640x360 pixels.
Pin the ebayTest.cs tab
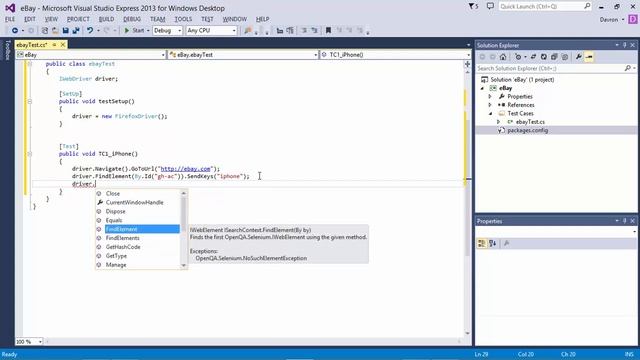coord(54,45)
